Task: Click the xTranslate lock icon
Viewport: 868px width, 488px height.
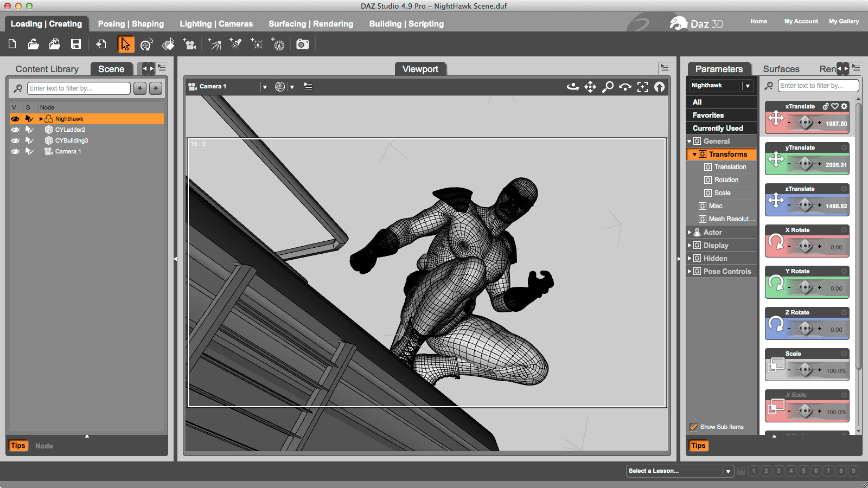Action: pos(826,106)
